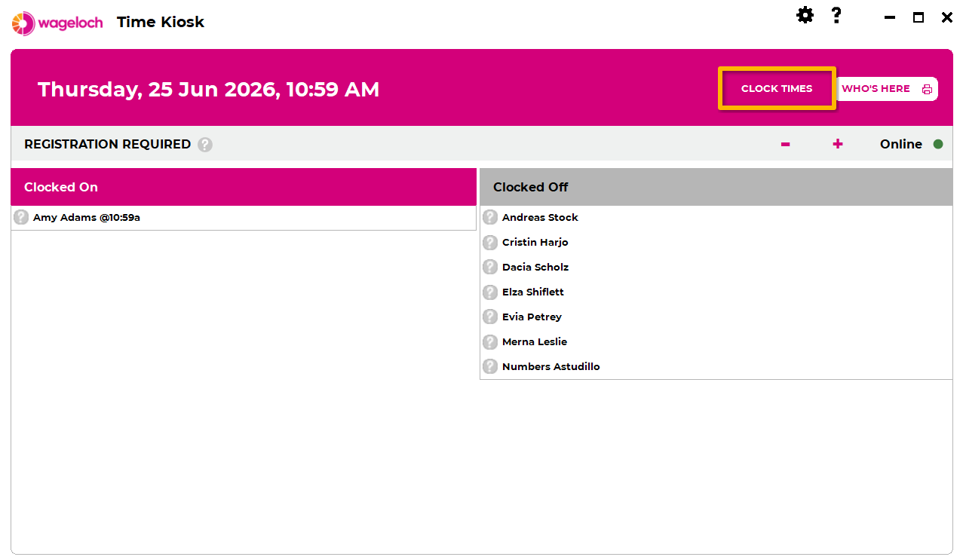963x560 pixels.
Task: Open the Who's Here list button
Action: click(x=887, y=89)
